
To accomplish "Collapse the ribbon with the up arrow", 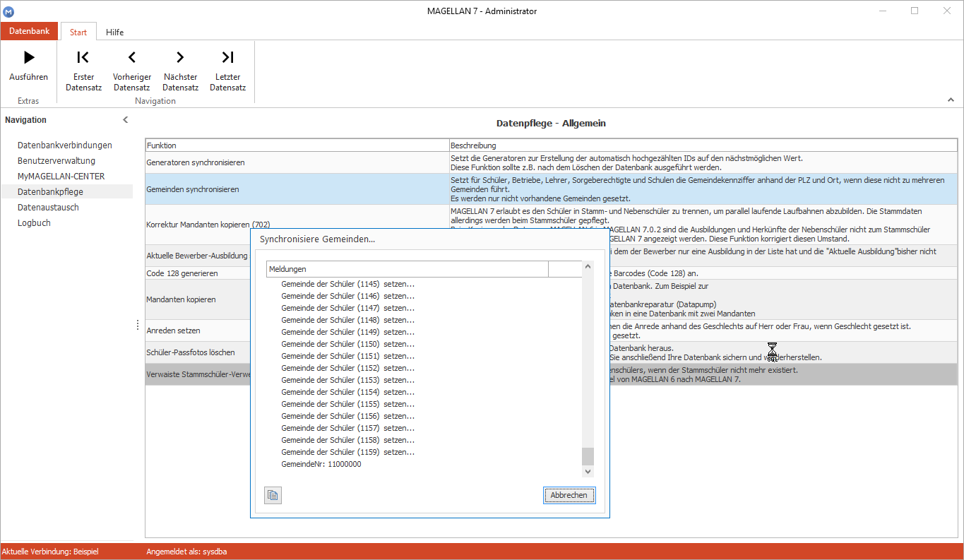I will point(951,100).
